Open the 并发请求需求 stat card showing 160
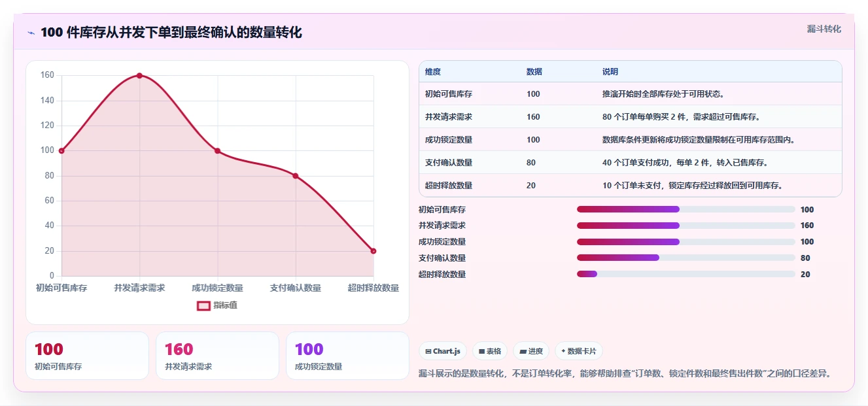The height and width of the screenshot is (406, 868). (217, 356)
